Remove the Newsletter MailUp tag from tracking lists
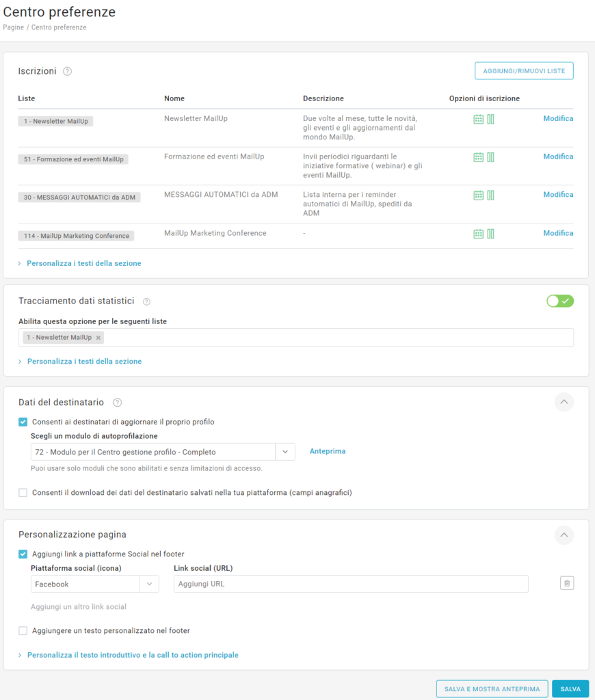Screen dimensions: 595x700 (x=98, y=338)
